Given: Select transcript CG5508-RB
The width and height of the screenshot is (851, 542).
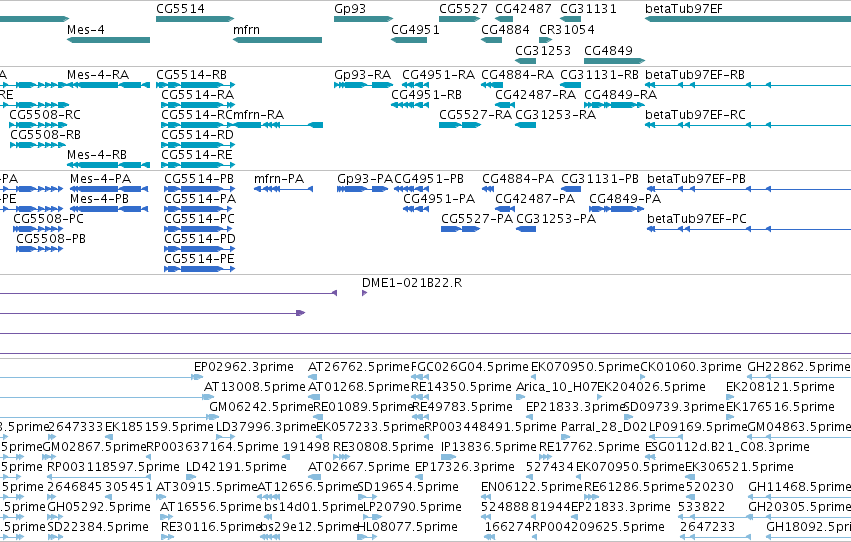Looking at the screenshot, I should click(x=38, y=145).
